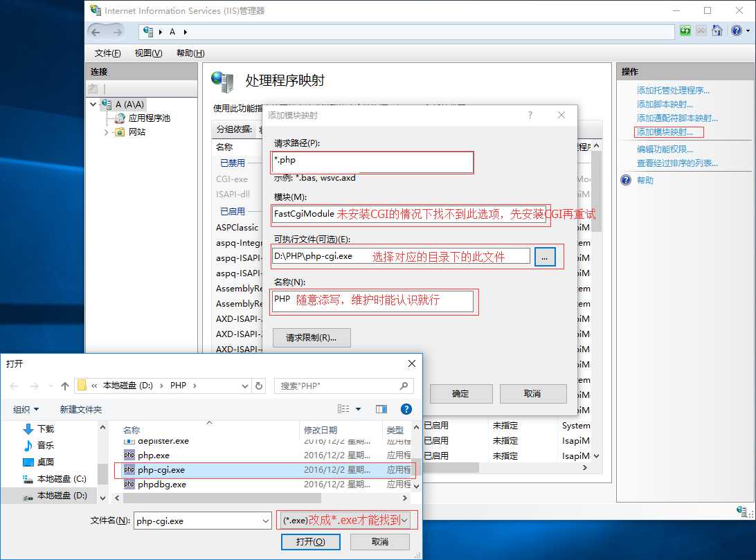
Task: Open the address path dropdown in 打开 dialog
Action: (x=245, y=386)
